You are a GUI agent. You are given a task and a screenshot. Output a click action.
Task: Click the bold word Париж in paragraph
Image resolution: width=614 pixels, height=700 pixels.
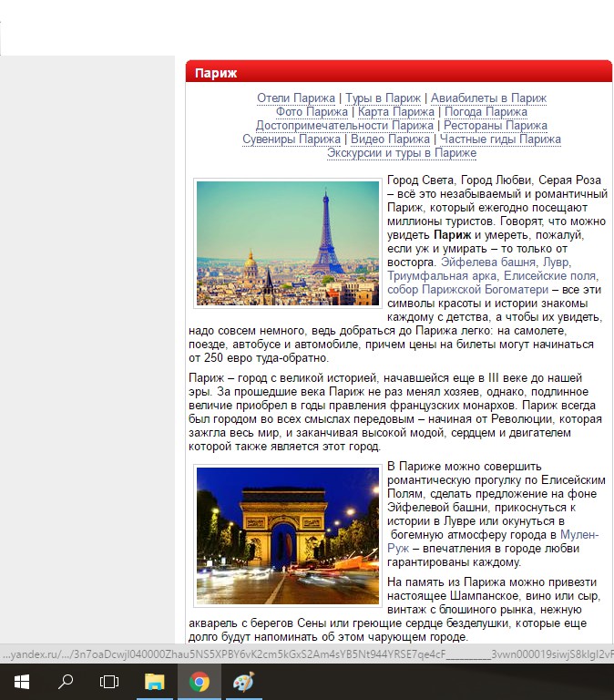453,235
